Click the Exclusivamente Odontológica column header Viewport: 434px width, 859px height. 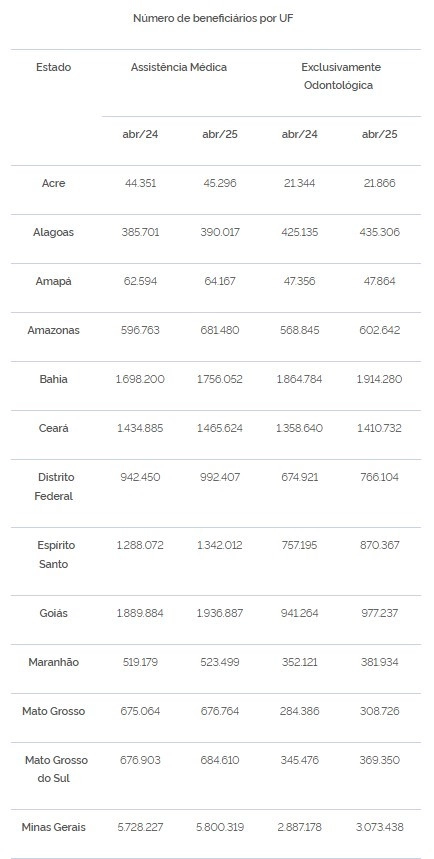pos(341,76)
